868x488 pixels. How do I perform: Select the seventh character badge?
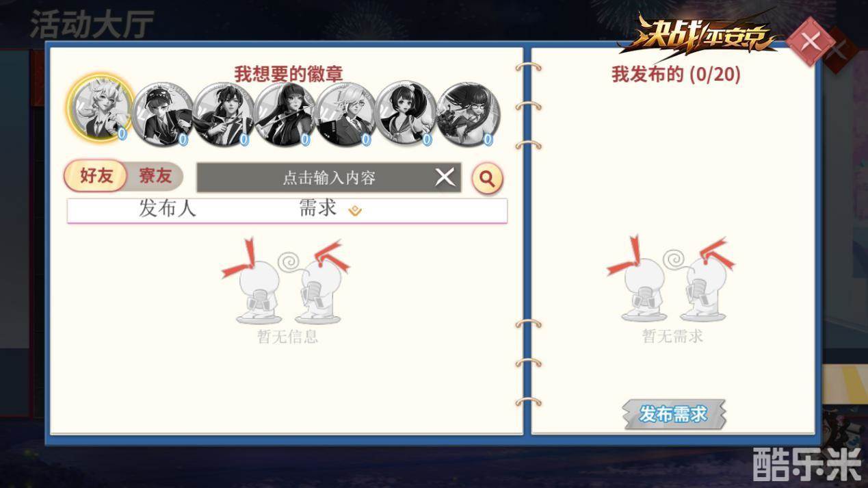tap(468, 114)
